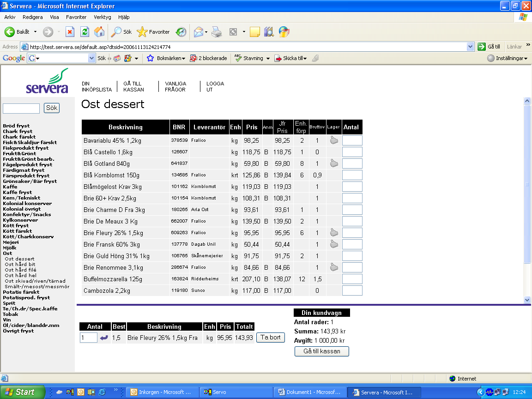Click the yellow Discuss note icon
Image resolution: width=532 pixels, height=399 pixels.
(x=255, y=32)
